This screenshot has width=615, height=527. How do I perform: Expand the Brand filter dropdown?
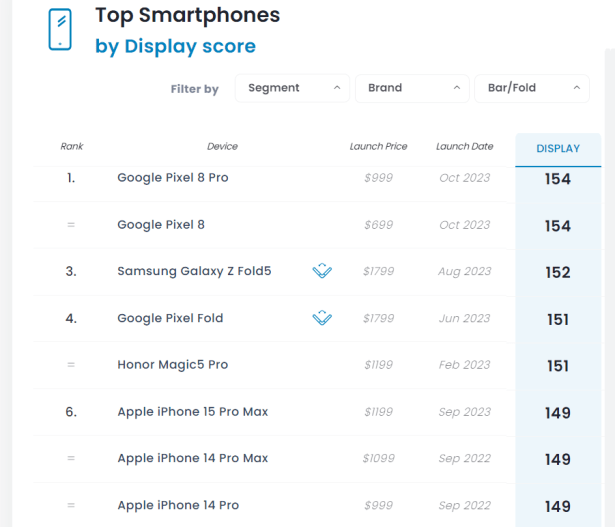pos(412,88)
